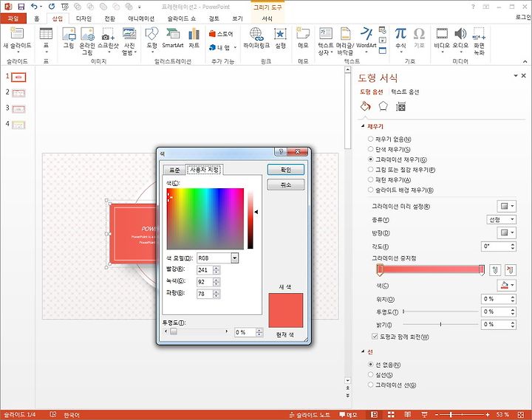The height and width of the screenshot is (420, 532).
Task: Select Picture or texture fill option
Action: (x=401, y=170)
